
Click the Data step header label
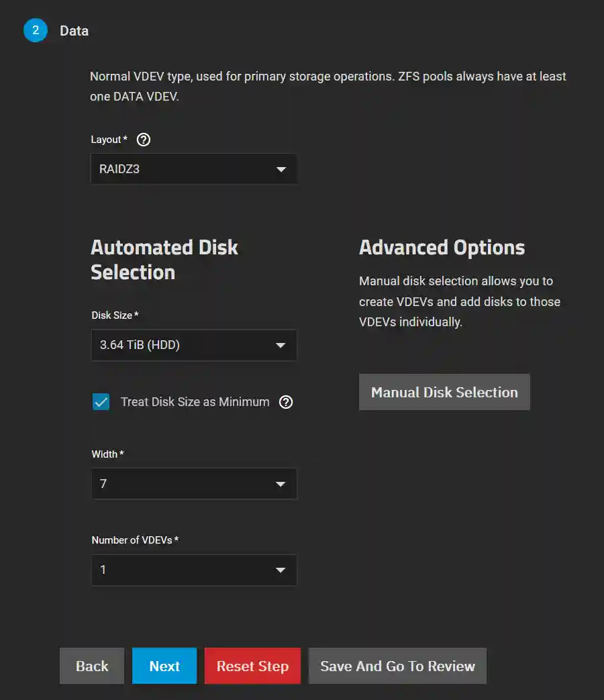coord(74,30)
